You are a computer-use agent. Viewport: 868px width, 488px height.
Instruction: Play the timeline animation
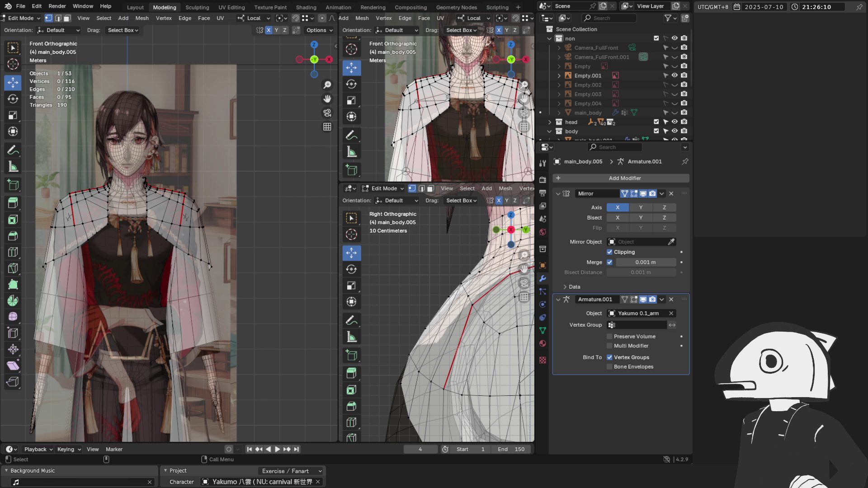click(278, 449)
